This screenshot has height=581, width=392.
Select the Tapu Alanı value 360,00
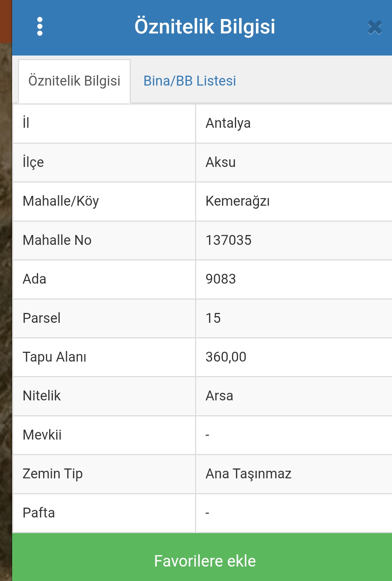pyautogui.click(x=226, y=357)
